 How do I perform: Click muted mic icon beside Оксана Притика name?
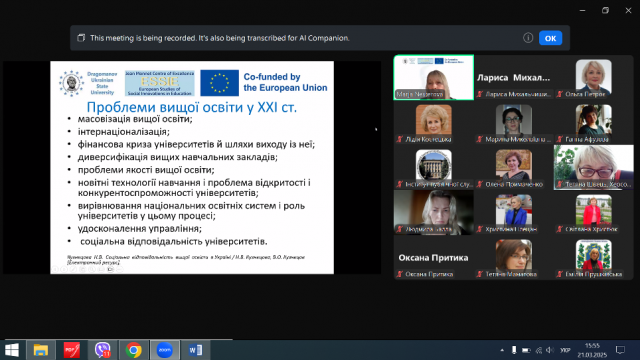coord(400,274)
